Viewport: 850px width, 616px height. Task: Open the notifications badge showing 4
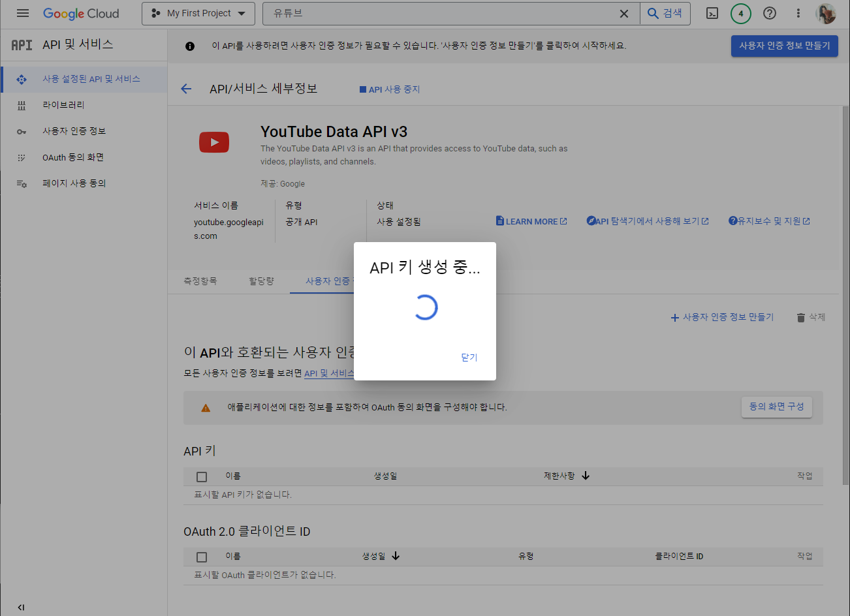click(741, 13)
